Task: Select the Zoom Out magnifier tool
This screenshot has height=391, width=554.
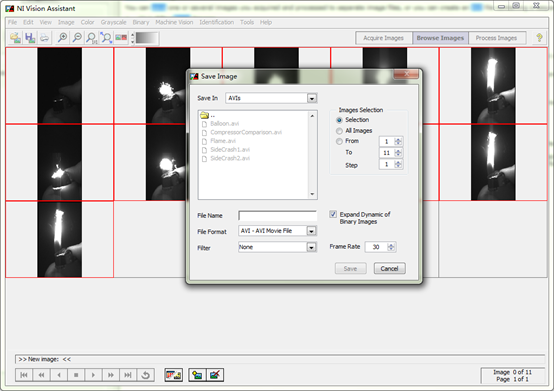Action: click(x=77, y=38)
